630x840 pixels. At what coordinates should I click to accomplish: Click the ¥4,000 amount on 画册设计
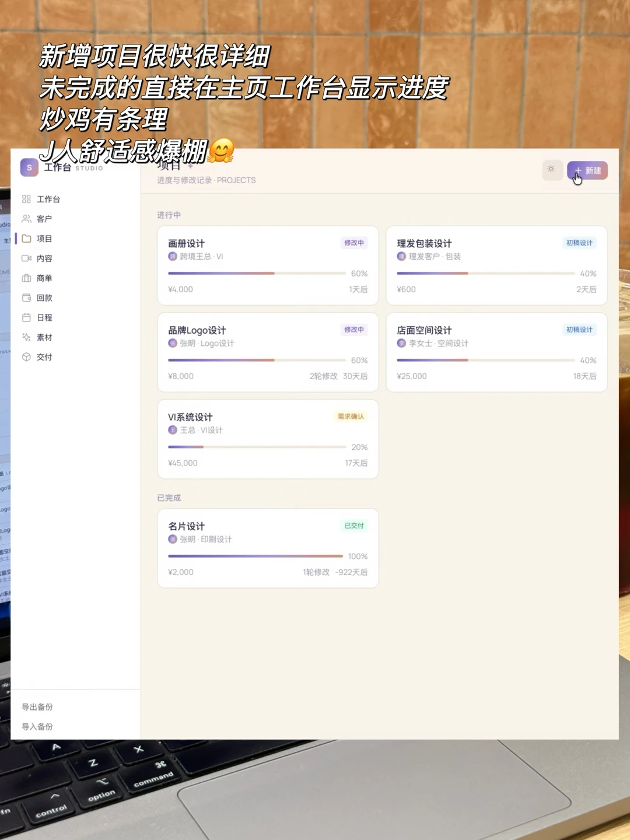point(180,289)
